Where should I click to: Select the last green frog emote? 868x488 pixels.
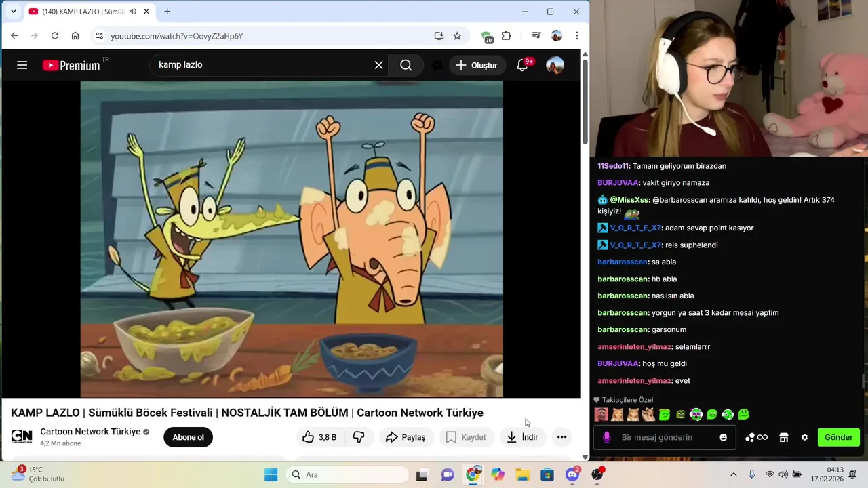(744, 414)
